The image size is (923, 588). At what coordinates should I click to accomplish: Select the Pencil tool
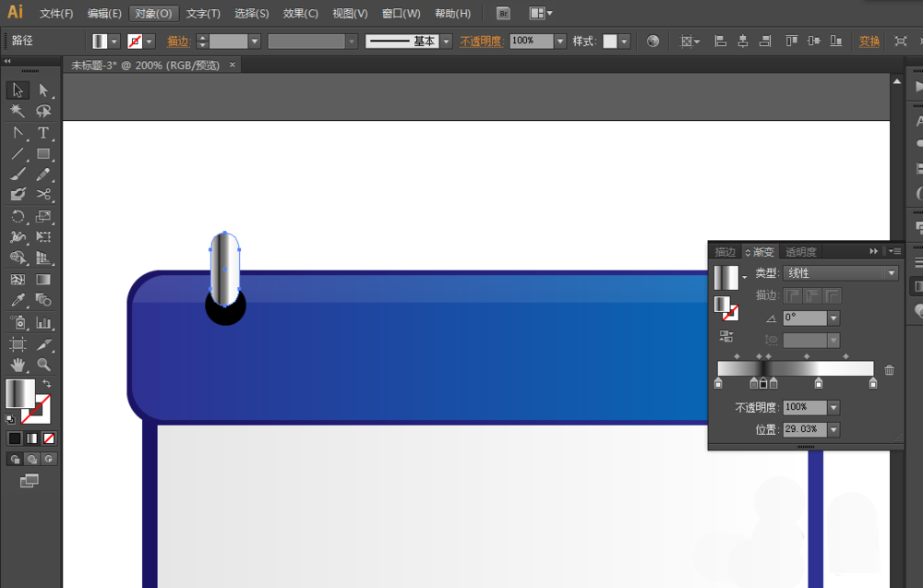point(43,174)
